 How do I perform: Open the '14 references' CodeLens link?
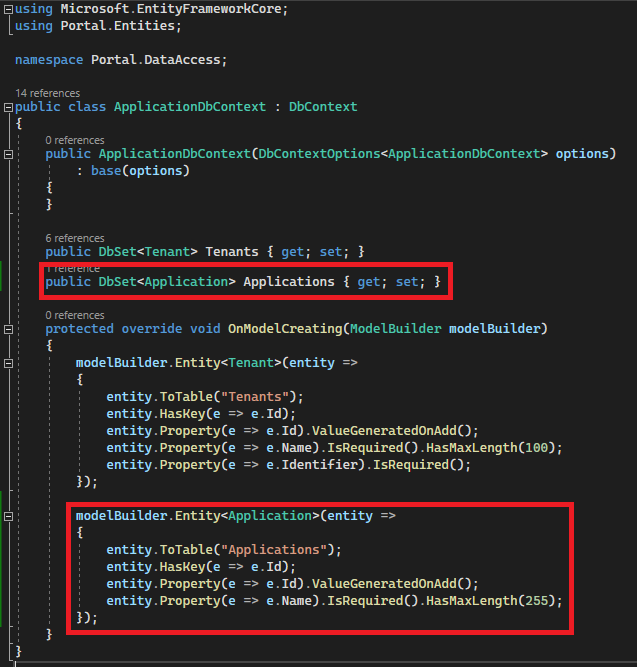(x=47, y=93)
